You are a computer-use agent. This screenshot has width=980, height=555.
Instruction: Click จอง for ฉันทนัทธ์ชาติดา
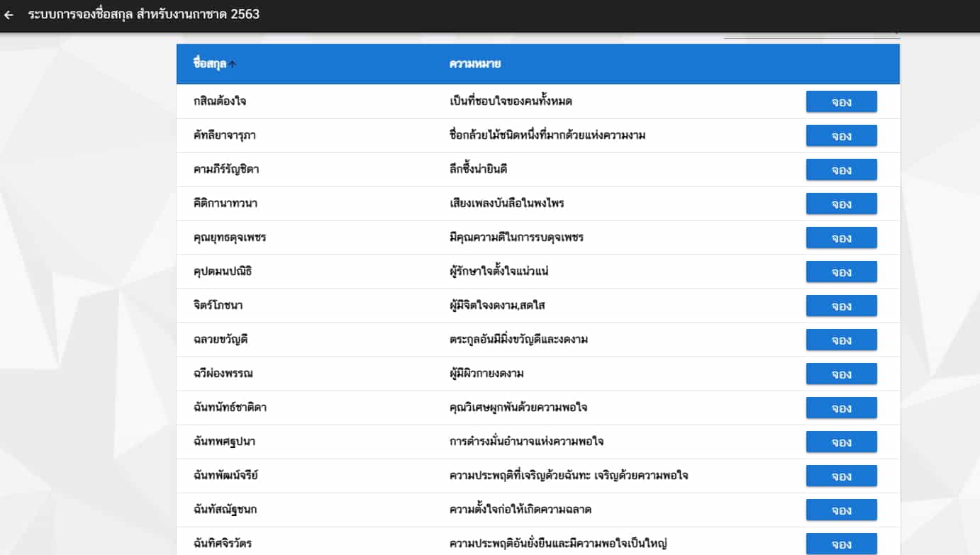point(841,408)
